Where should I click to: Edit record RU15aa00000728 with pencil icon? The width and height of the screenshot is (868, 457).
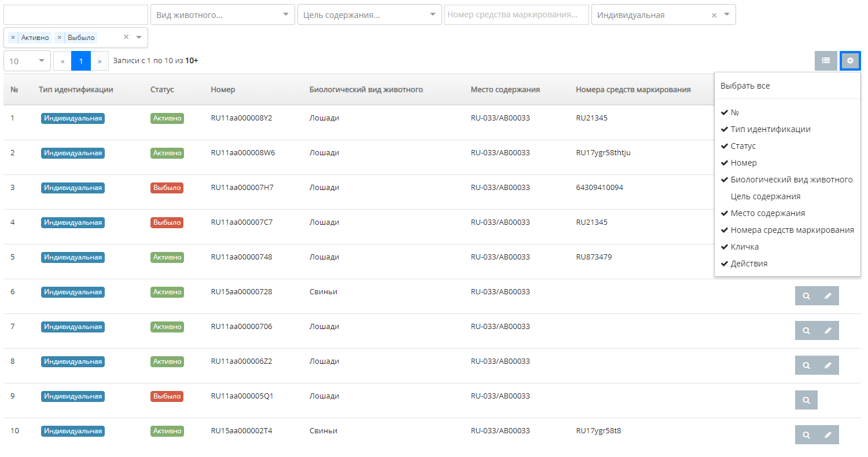tap(828, 296)
